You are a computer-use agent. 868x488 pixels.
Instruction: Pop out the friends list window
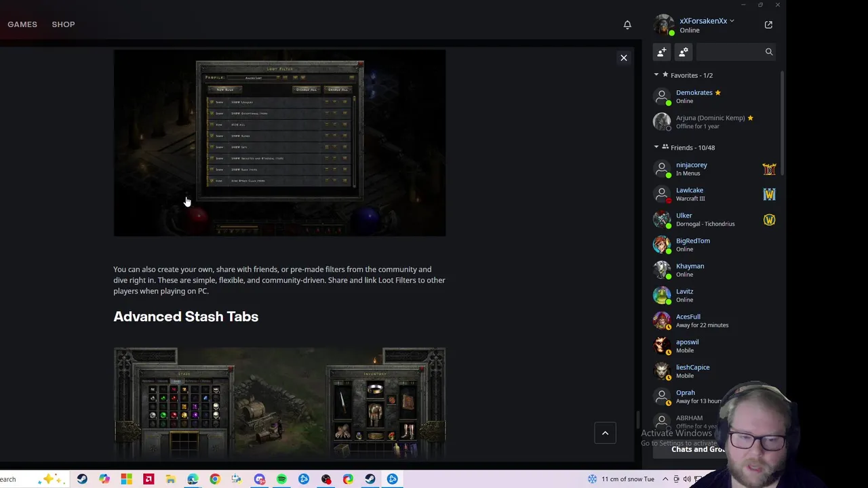768,25
